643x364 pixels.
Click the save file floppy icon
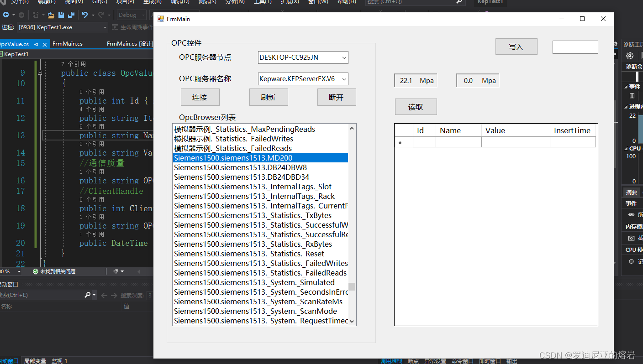61,15
